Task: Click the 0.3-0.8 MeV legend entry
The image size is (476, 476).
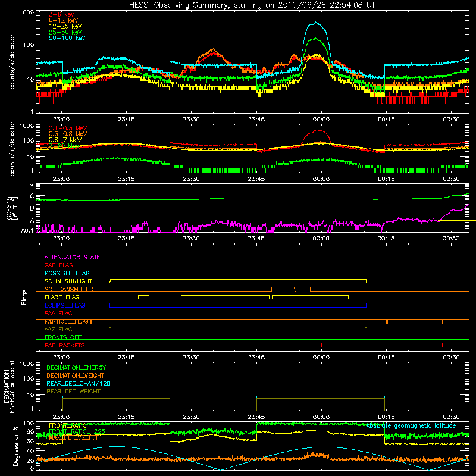Action: click(x=67, y=134)
